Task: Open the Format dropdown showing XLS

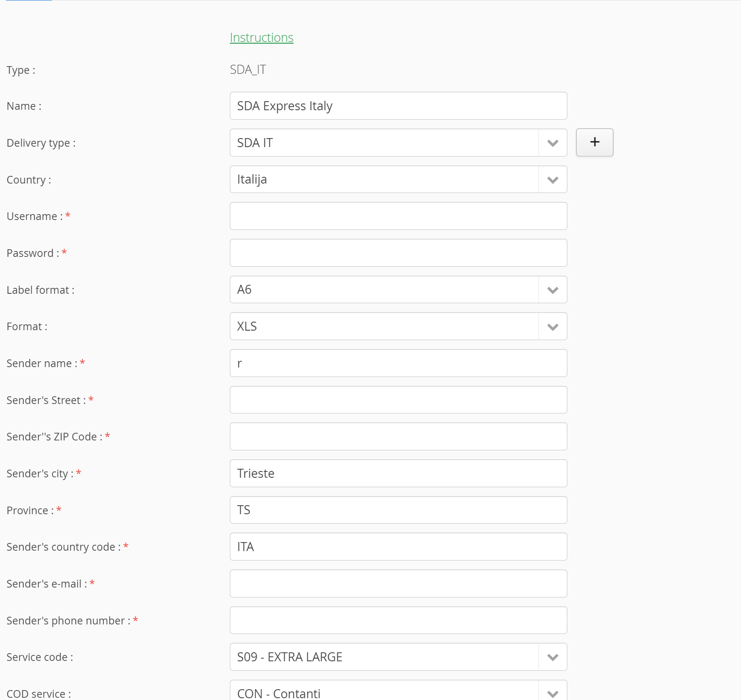Action: tap(398, 326)
